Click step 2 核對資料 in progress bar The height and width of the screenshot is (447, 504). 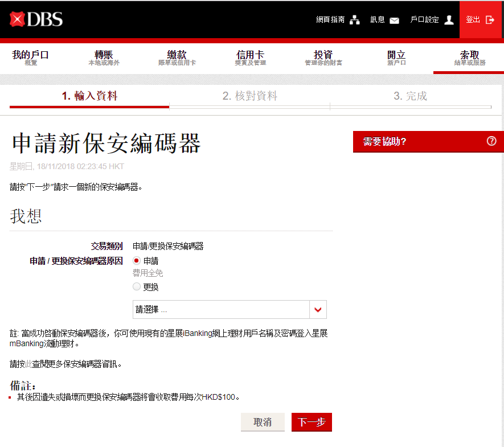coord(249,96)
